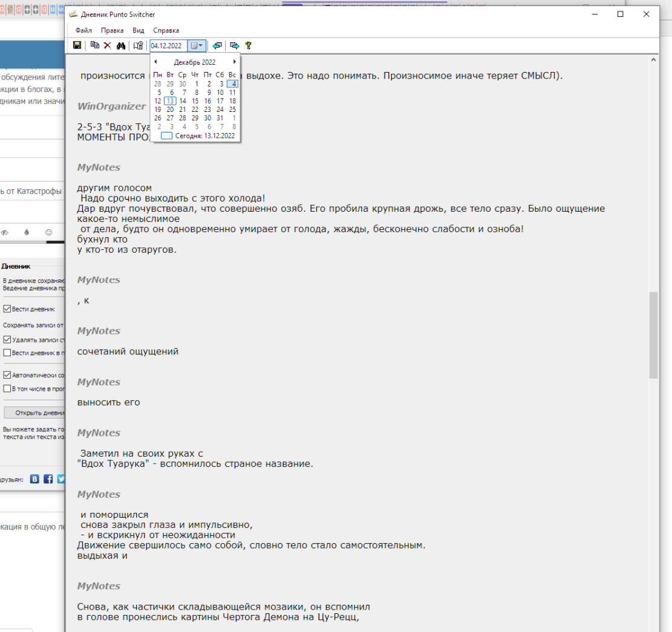
Task: Toggle the 'Автоматически' checkbox
Action: pos(7,375)
